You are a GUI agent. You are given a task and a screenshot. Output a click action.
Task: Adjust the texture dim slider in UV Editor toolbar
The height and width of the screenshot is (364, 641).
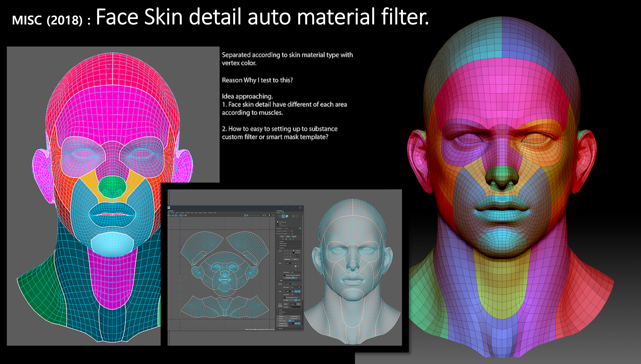270,215
